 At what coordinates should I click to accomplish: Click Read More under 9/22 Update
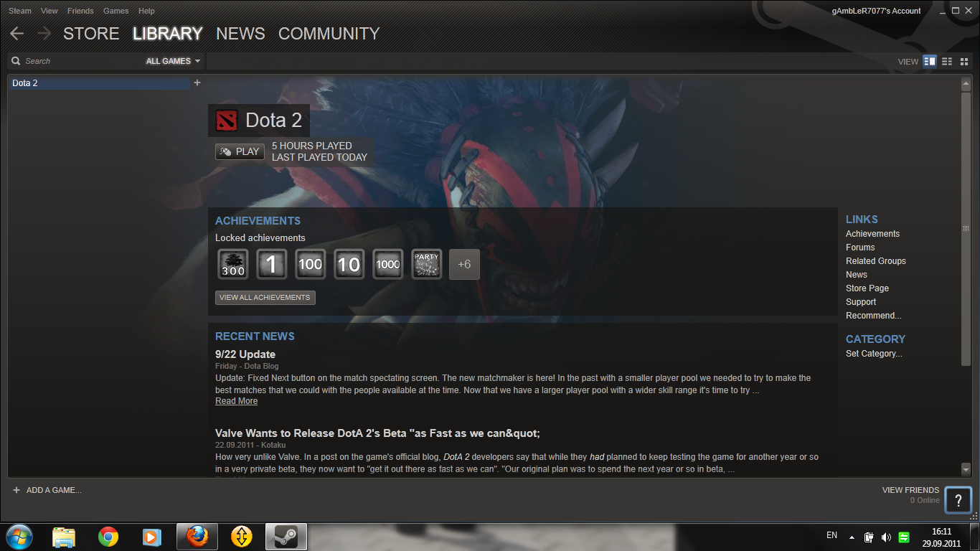pyautogui.click(x=236, y=401)
